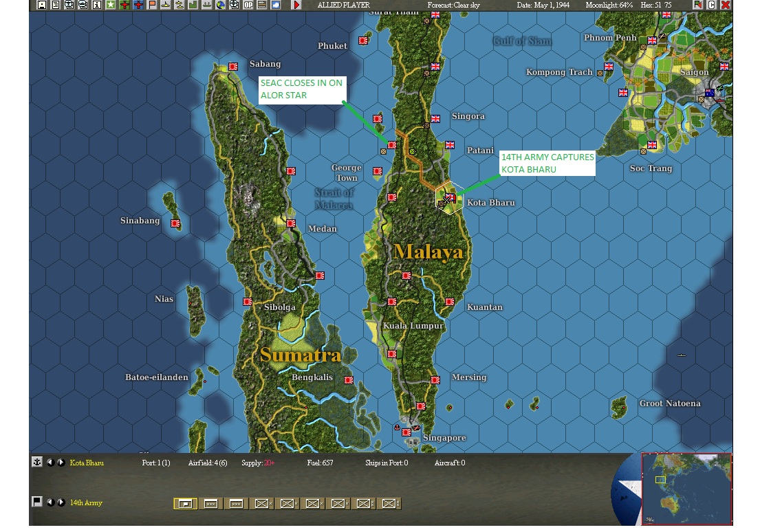Select the Japanese flag at Medan
Screen dimensions: 782x532
pos(291,223)
